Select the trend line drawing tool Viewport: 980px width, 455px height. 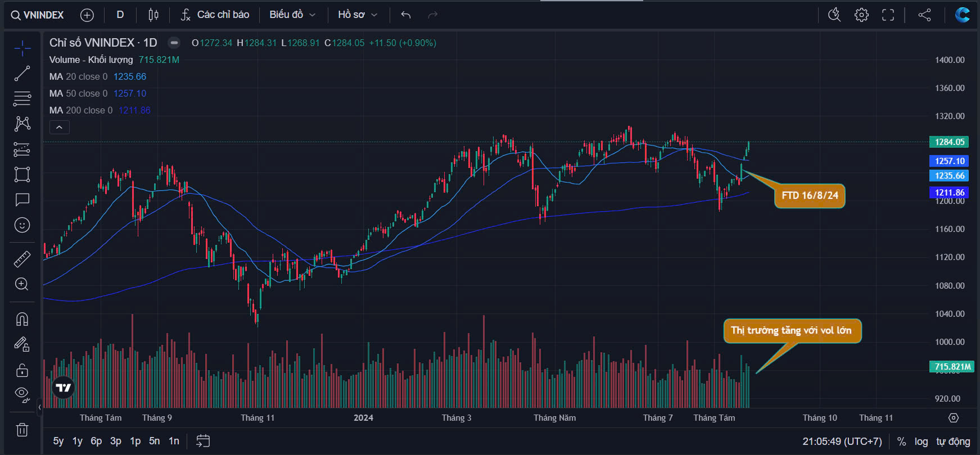click(22, 74)
